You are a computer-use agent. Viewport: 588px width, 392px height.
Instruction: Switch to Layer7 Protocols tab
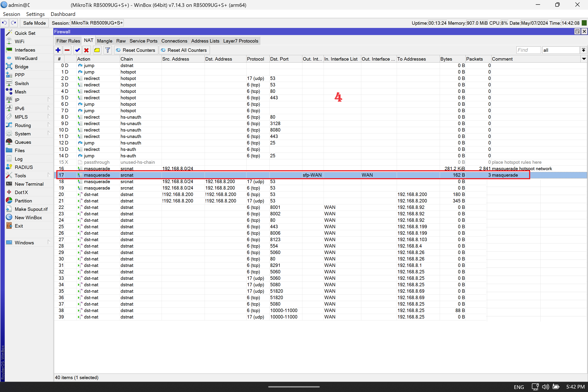[x=240, y=41]
